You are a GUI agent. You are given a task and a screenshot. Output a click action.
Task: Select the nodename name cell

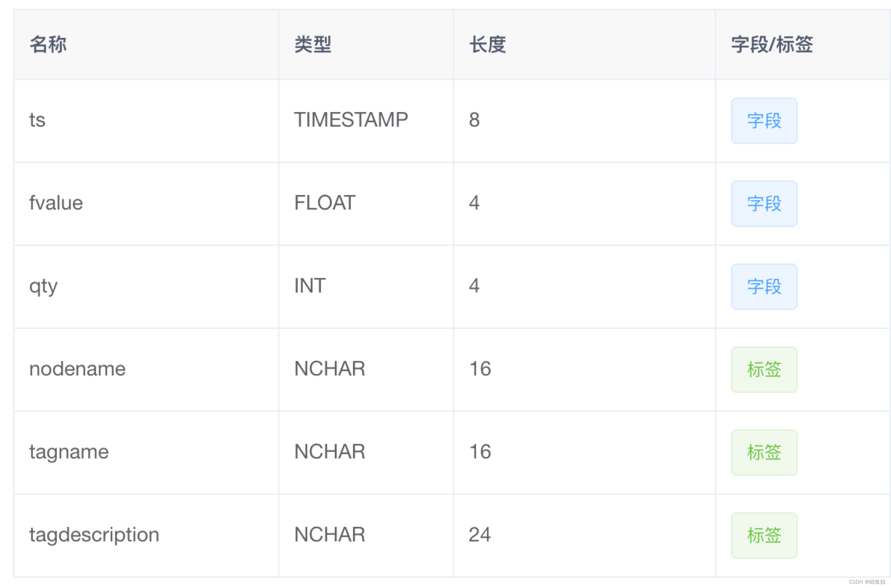(x=77, y=369)
